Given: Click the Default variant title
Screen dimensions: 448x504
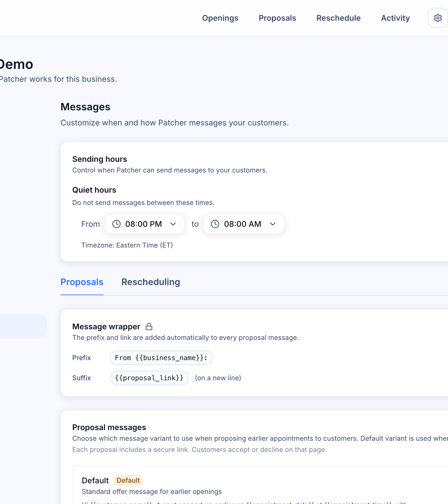Looking at the screenshot, I should click(x=95, y=480).
